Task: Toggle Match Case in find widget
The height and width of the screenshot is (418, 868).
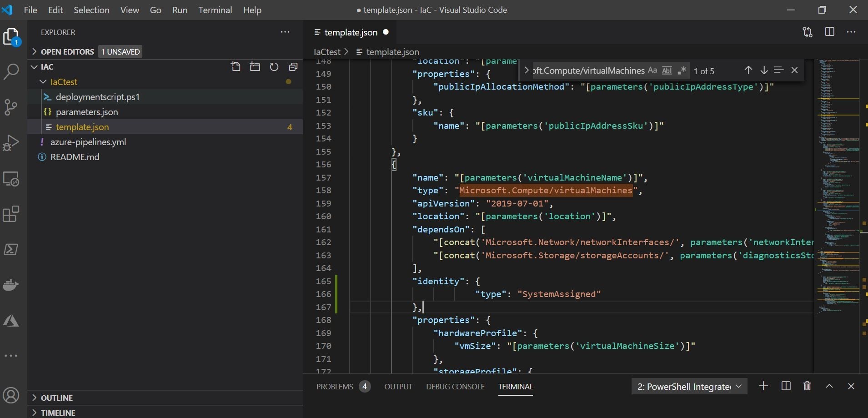Action: click(652, 71)
